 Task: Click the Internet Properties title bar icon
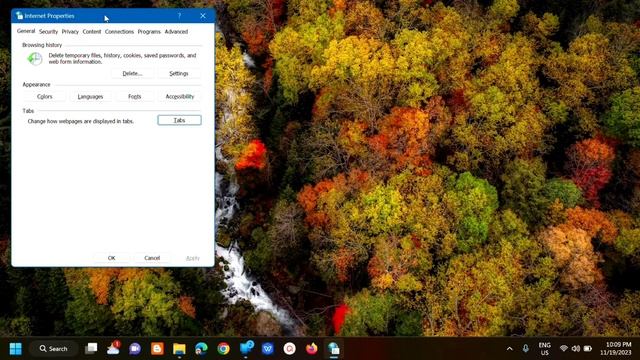(x=19, y=16)
